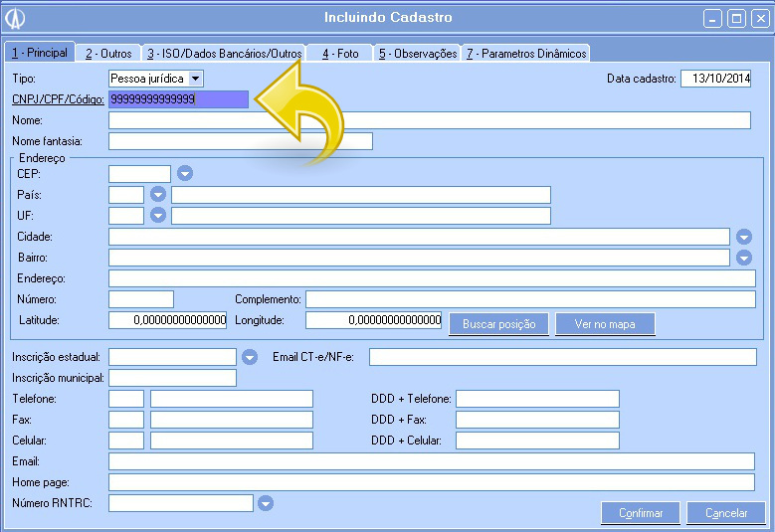
Task: Open the UF lookup arrow button
Action: [157, 216]
